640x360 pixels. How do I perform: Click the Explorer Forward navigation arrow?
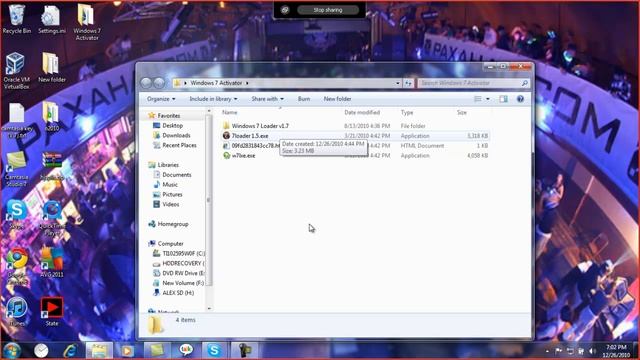tap(159, 83)
